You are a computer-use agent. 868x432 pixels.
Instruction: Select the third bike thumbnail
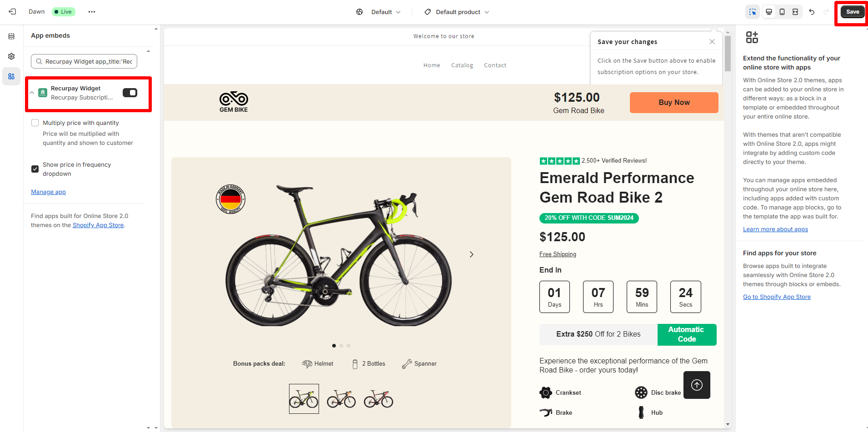coord(379,399)
